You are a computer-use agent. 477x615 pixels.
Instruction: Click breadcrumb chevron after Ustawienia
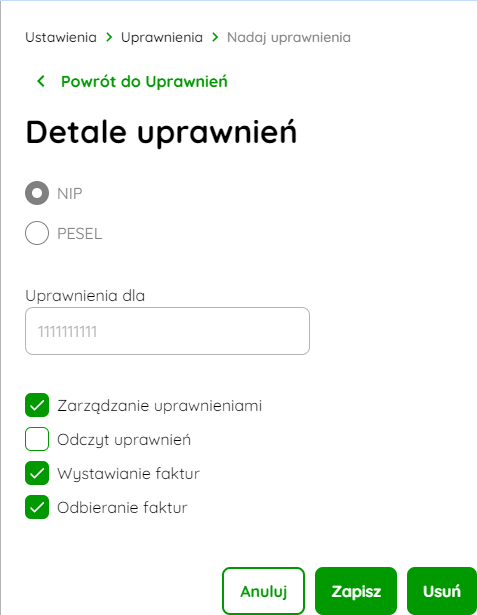tap(109, 37)
